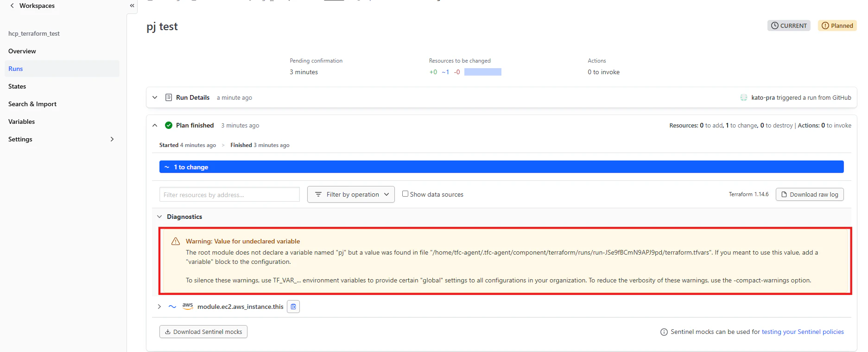Click the info icon next to Sentinel mocks text
868x352 pixels.
664,332
